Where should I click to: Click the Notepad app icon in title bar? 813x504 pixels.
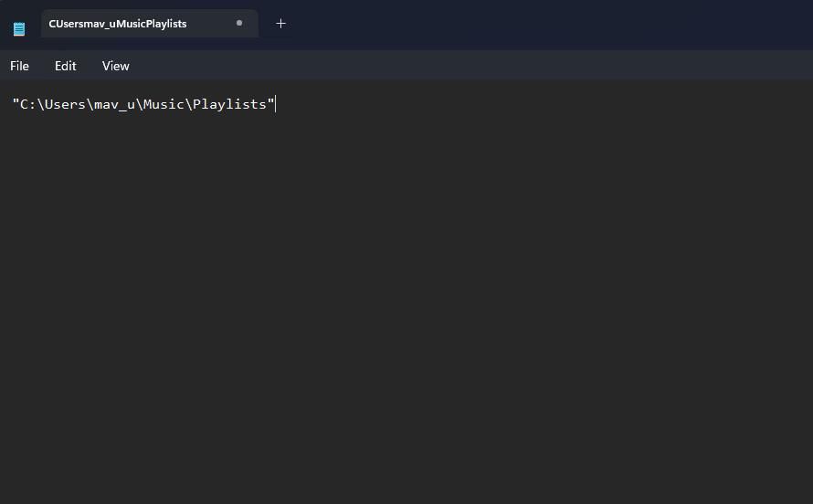pos(19,29)
